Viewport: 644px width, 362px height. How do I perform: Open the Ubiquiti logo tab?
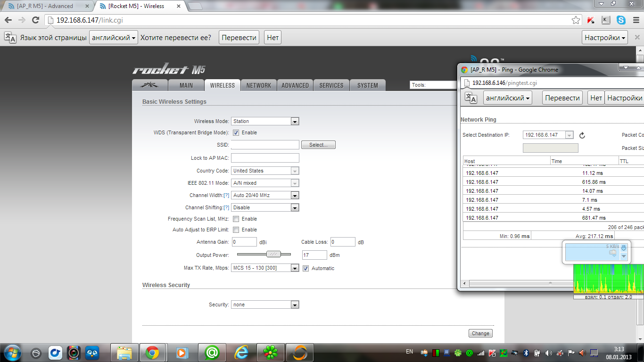(x=150, y=85)
